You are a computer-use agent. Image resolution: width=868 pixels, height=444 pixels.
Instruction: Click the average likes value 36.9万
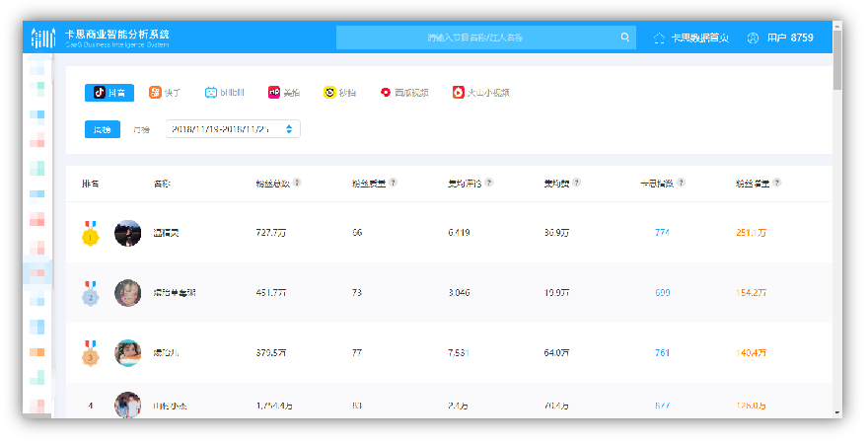click(556, 233)
